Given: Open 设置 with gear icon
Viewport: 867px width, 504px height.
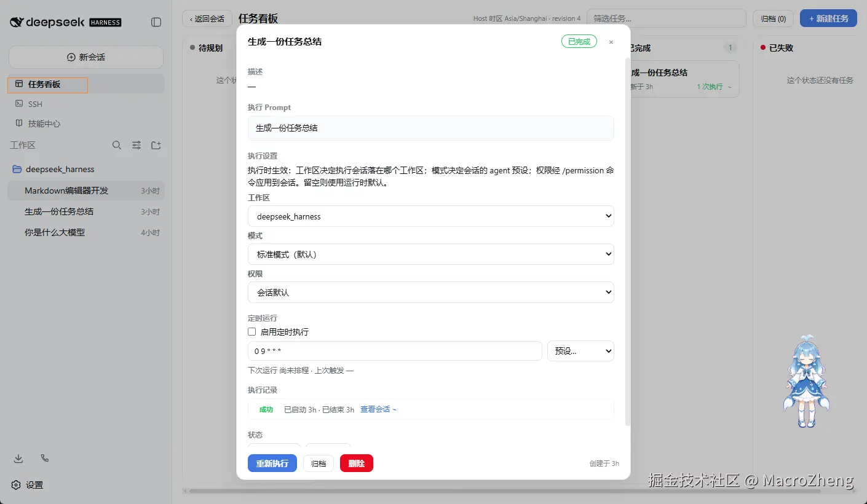Looking at the screenshot, I should click(x=28, y=485).
